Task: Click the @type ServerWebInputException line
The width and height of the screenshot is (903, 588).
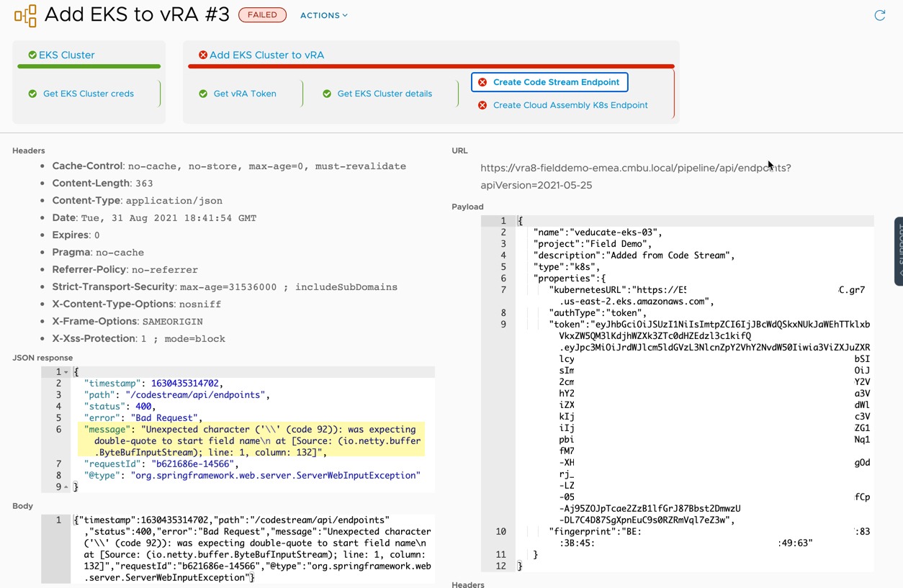Action: (x=251, y=476)
